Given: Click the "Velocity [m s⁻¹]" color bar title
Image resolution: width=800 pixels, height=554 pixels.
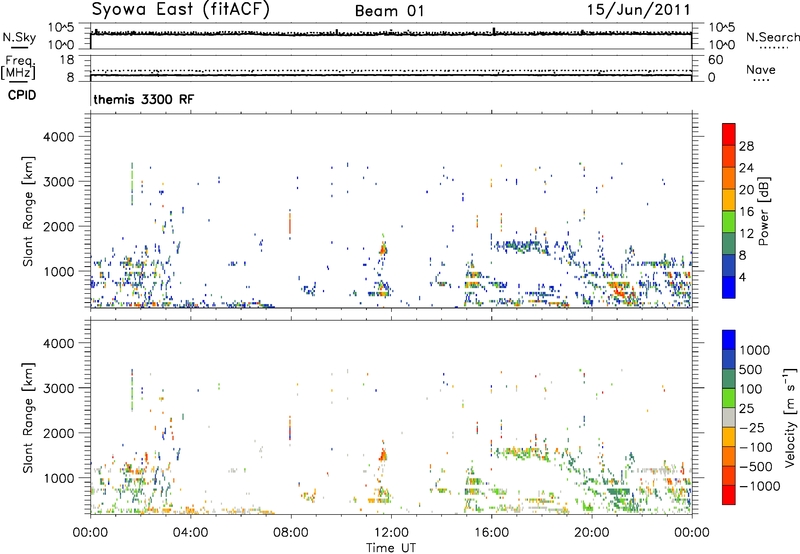Looking at the screenshot, I should point(790,417).
